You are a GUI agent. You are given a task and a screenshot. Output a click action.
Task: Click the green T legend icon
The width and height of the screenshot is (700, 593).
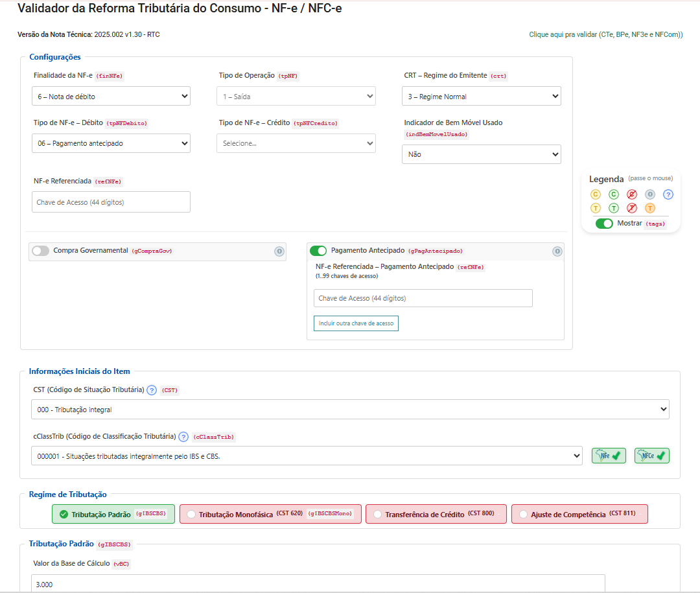[x=614, y=208]
